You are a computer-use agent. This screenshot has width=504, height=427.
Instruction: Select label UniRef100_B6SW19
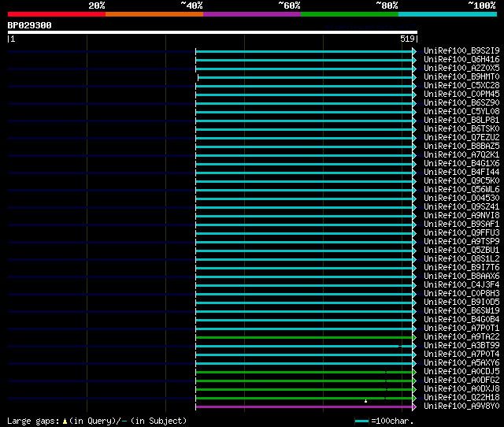[461, 311]
